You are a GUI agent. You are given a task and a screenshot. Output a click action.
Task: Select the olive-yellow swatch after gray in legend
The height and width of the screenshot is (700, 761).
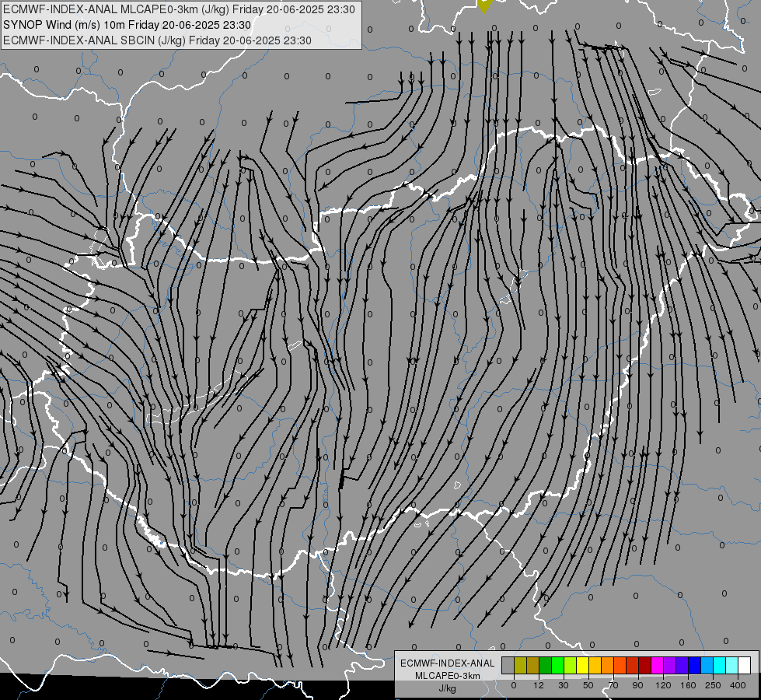[x=521, y=665]
